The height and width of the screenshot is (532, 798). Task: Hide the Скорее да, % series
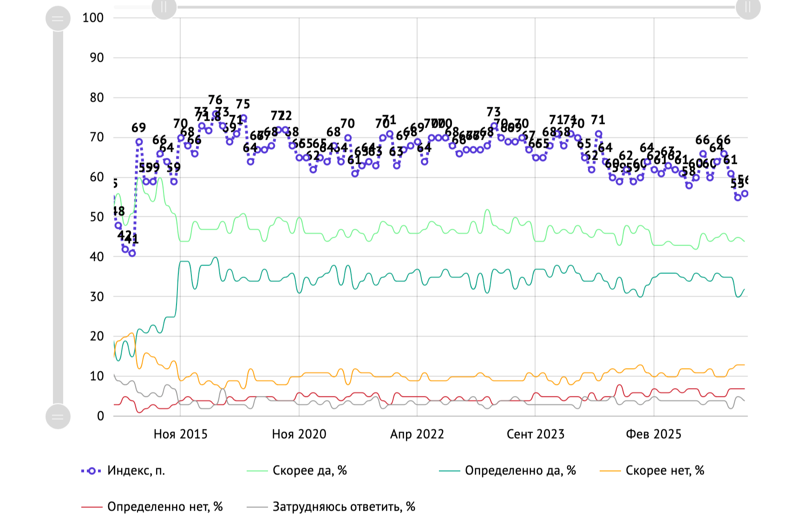(x=297, y=471)
